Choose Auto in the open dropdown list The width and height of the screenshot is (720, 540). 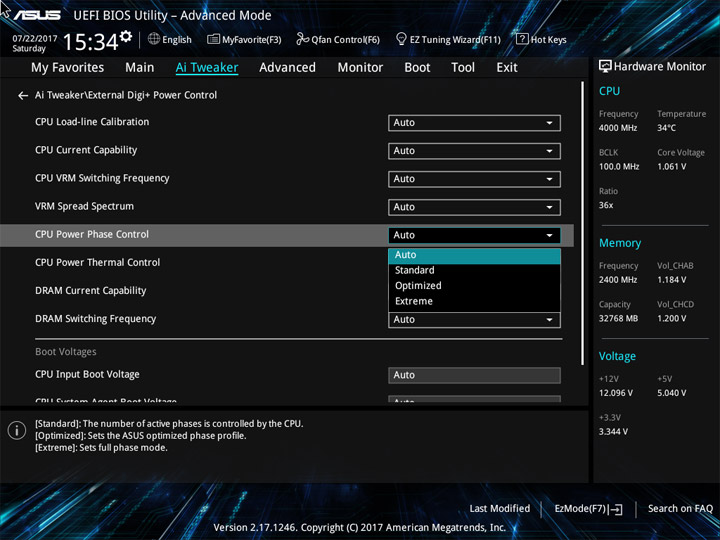pyautogui.click(x=474, y=255)
